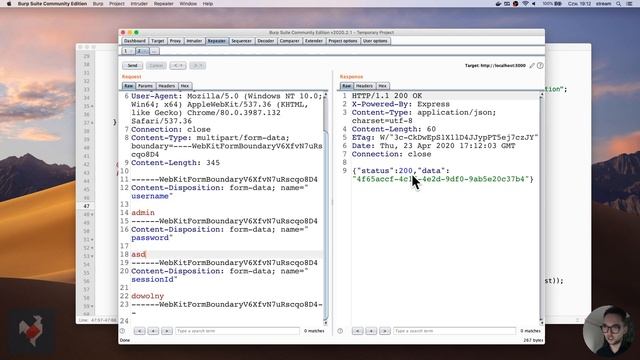Click the response pane vertical scrollbar
Screen dimensions: 640x360
click(x=542, y=208)
